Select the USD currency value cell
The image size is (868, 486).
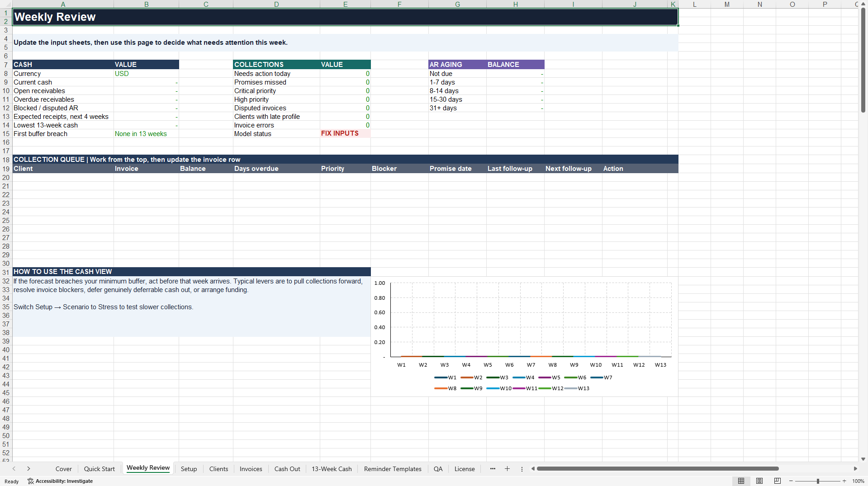tap(146, 74)
